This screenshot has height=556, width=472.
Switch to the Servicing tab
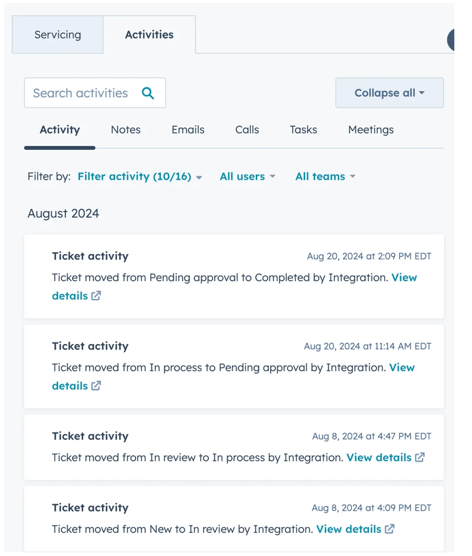point(57,35)
